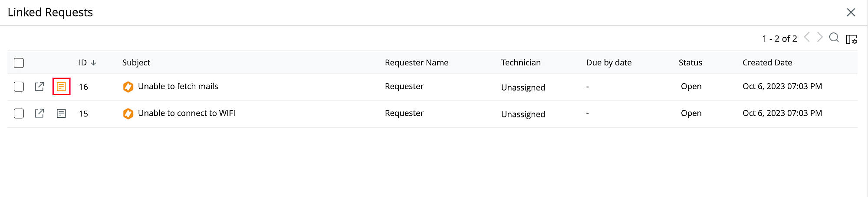Click the details icon for request 15
Image resolution: width=868 pixels, height=197 pixels.
point(61,113)
